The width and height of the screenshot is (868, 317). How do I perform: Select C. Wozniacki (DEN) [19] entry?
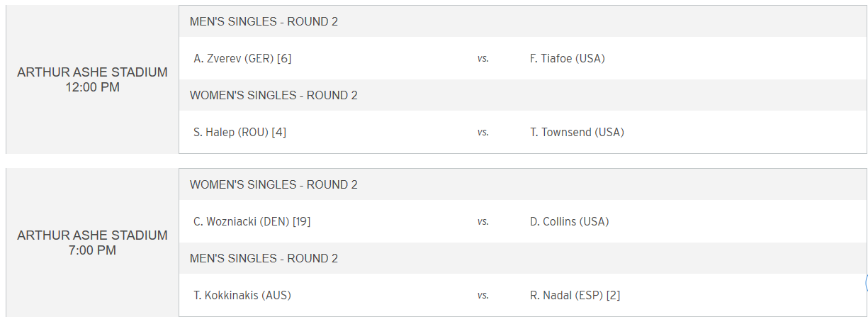252,221
